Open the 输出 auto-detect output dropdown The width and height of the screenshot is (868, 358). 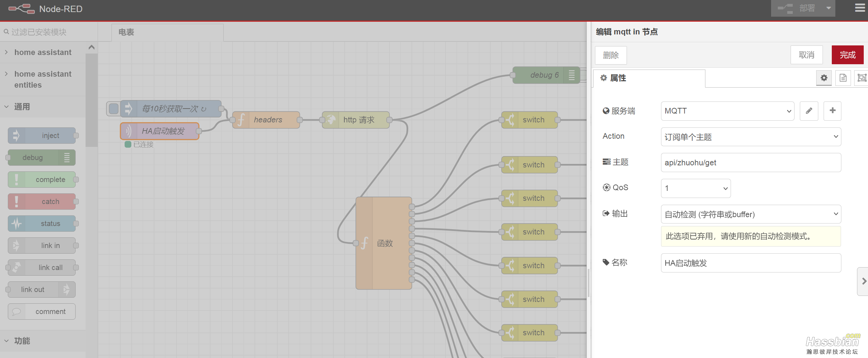pos(751,214)
